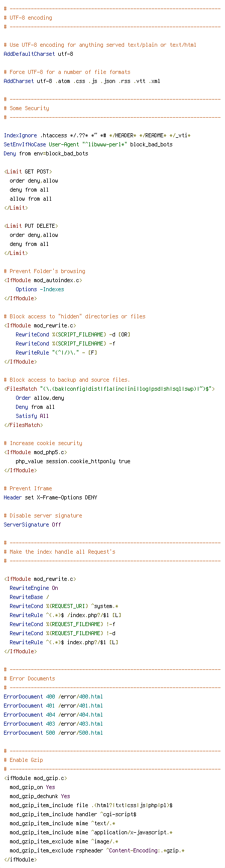Viewport: 225px width, 868px height.
Task: Click the AddCharset utf-8 file formats line
Action: coord(82,81)
